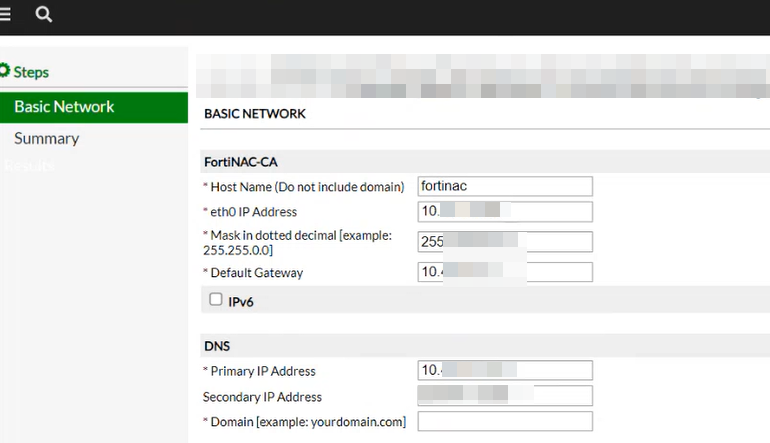
Task: Click the Default Gateway field
Action: 505,272
